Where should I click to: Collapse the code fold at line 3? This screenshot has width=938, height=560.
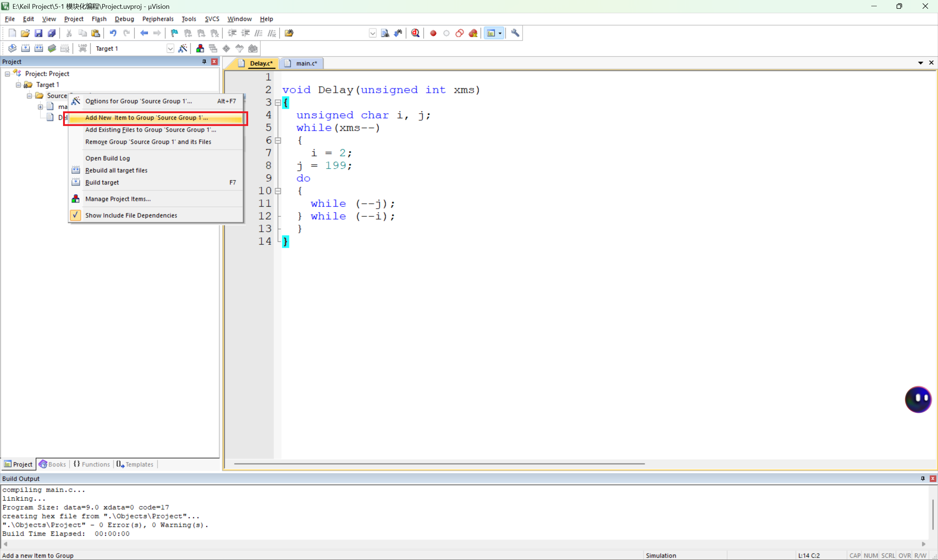tap(278, 102)
